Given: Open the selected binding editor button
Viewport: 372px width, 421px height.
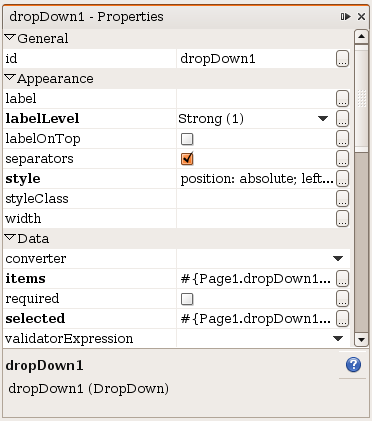Looking at the screenshot, I should pyautogui.click(x=342, y=319).
